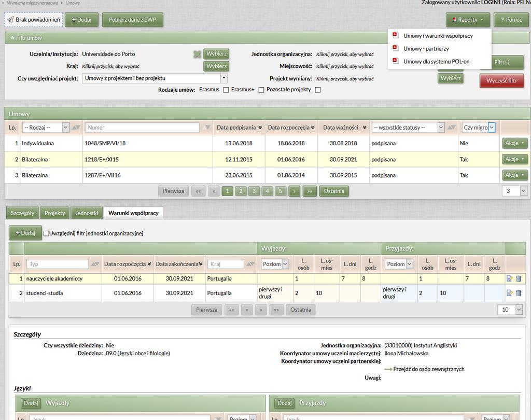
Task: Click the Brak powiadomień notification icon
Action: (x=10, y=20)
